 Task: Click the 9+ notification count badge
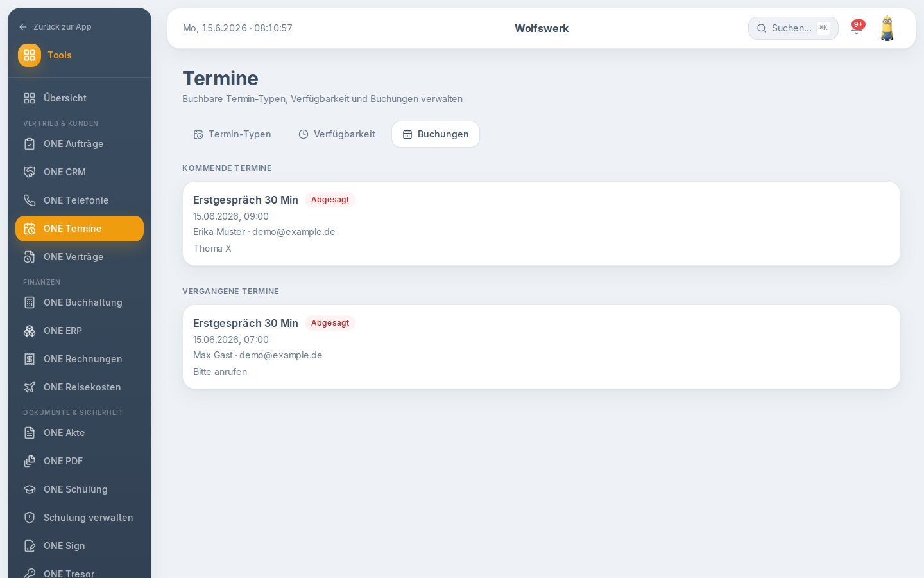(859, 24)
